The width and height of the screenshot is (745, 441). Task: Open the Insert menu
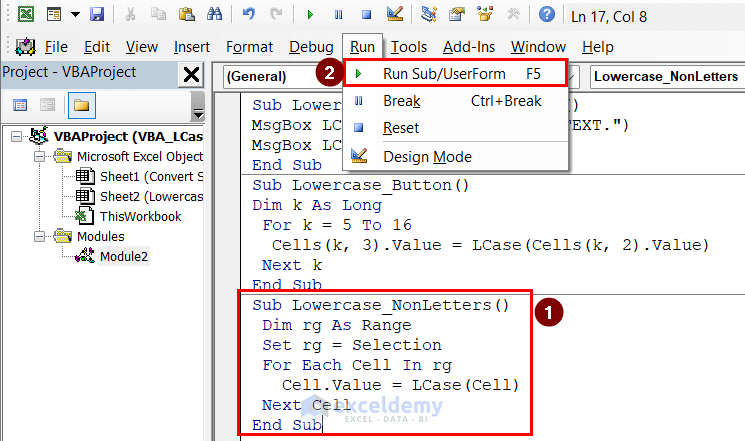(x=191, y=47)
